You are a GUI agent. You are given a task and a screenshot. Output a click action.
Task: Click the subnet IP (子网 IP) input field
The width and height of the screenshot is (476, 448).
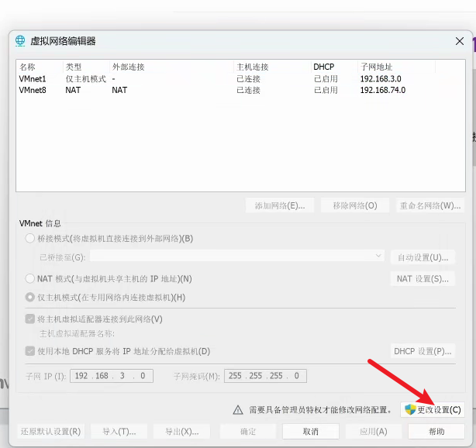[x=112, y=376]
